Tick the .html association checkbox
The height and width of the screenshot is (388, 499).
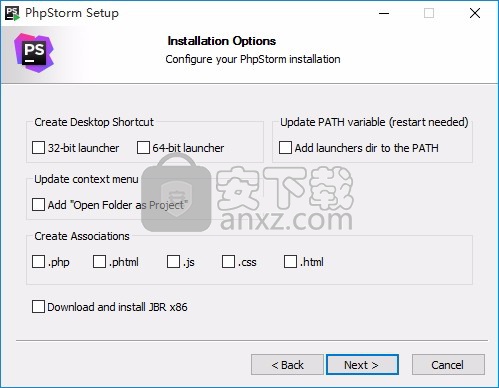click(290, 262)
